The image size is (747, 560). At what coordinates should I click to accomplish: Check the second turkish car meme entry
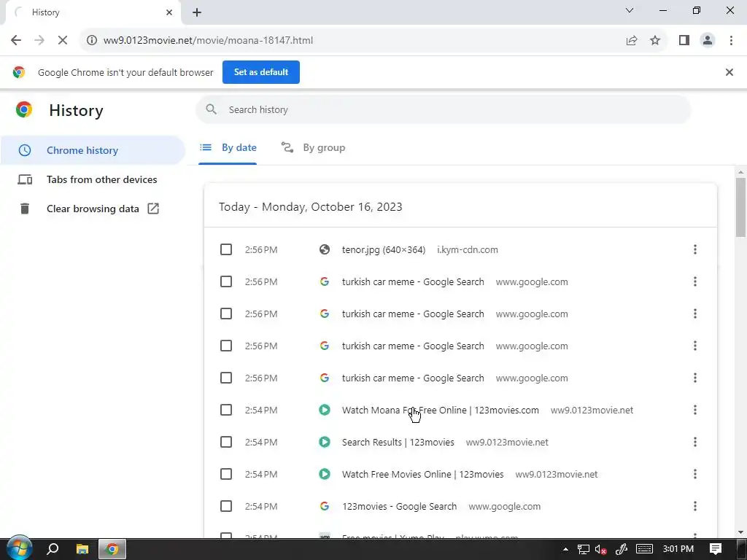226,314
